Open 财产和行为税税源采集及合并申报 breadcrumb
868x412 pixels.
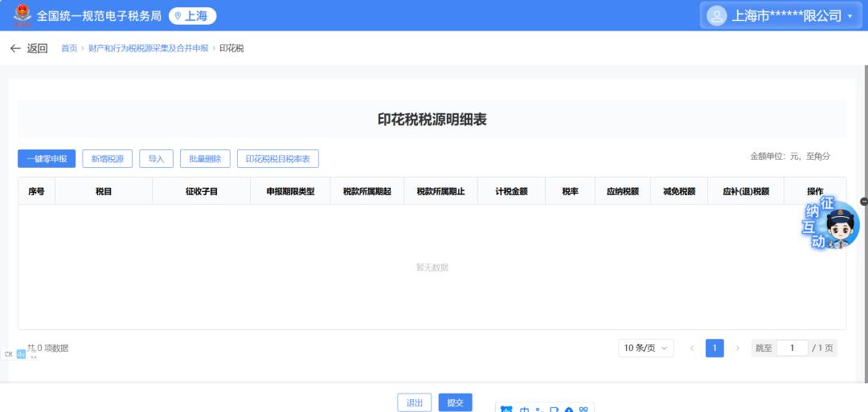pyautogui.click(x=148, y=48)
